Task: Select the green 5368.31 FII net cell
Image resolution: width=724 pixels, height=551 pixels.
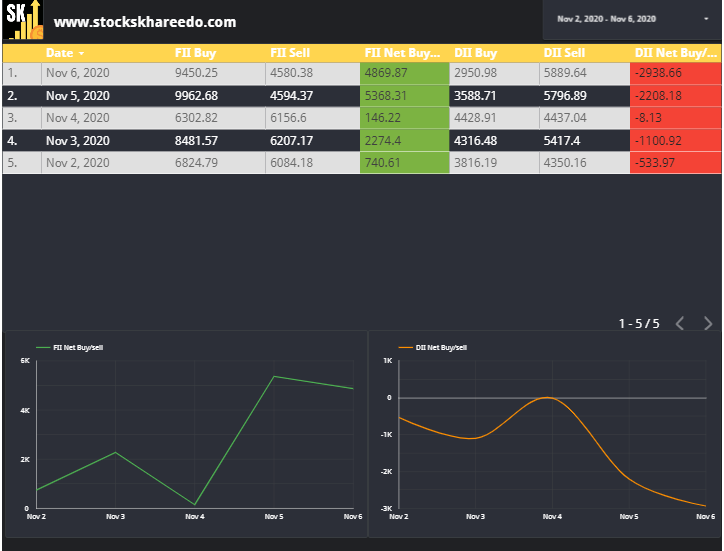Action: (x=404, y=96)
